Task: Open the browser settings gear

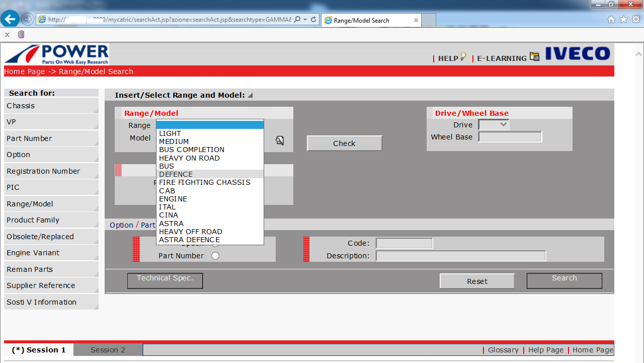Action: point(635,20)
